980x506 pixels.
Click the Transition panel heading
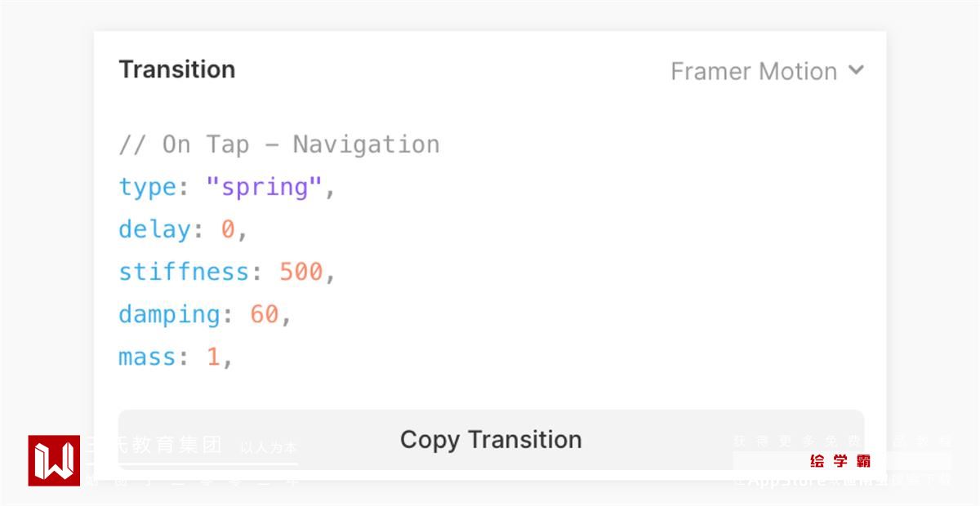[x=177, y=69]
